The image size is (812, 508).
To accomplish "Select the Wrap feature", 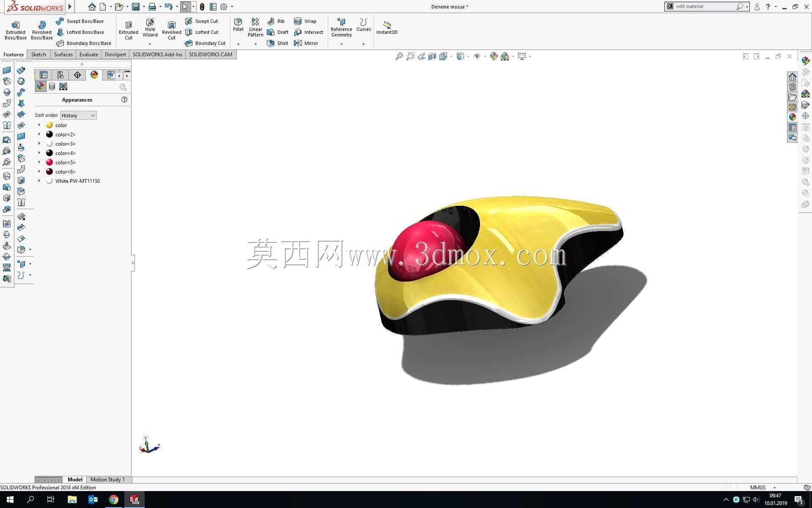I will [305, 21].
